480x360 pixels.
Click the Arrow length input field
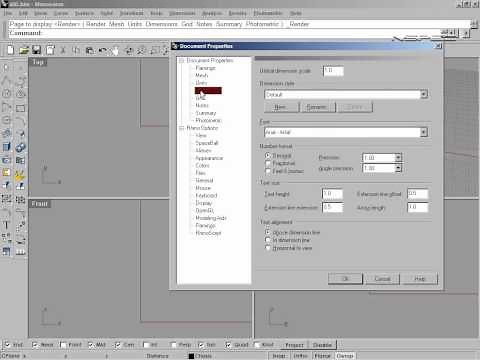pyautogui.click(x=418, y=207)
